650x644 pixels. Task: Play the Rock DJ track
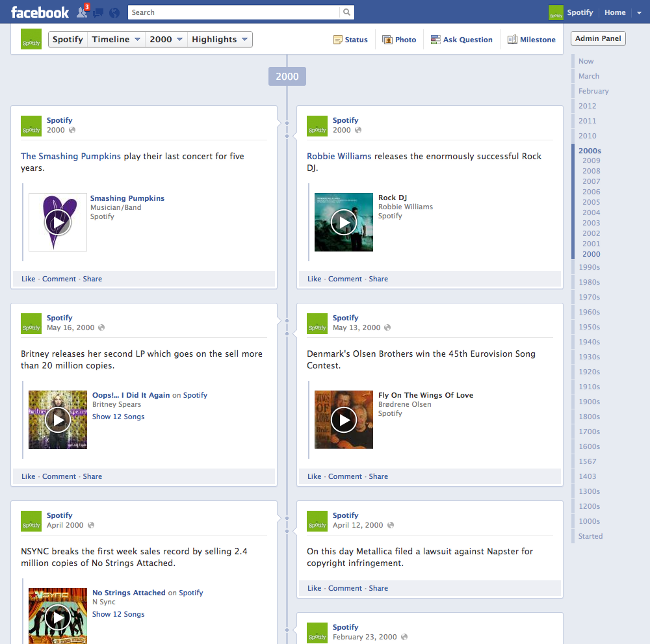344,222
